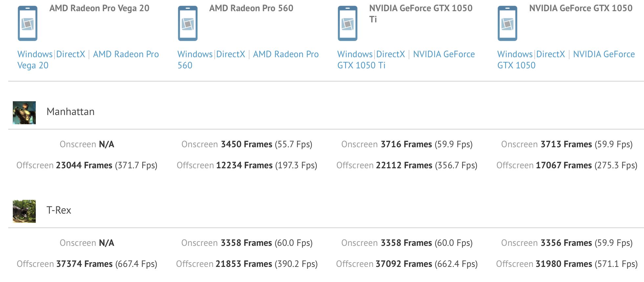Click the DirectX link under Radeon Pro 560
The width and height of the screenshot is (644, 282).
(x=230, y=54)
